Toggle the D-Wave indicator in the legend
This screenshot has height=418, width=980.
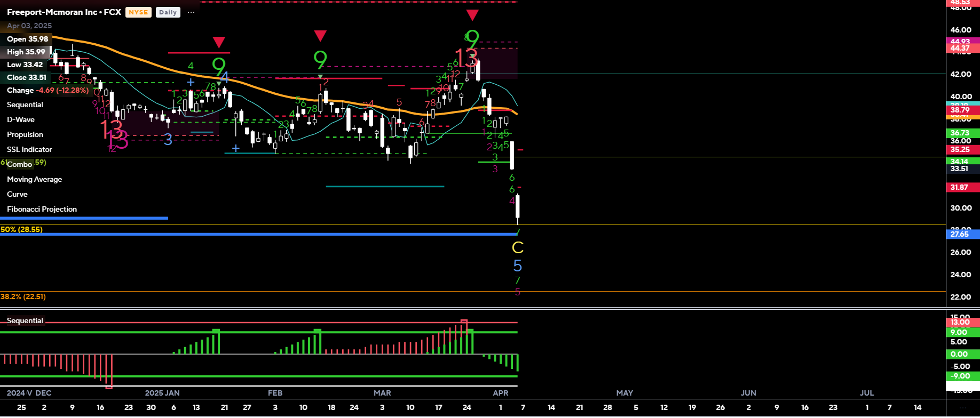[x=21, y=120]
